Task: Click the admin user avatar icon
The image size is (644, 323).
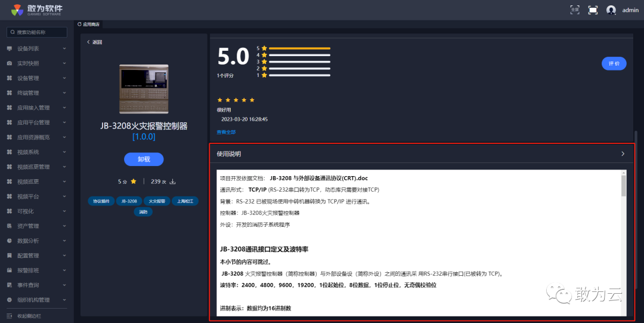Action: pyautogui.click(x=611, y=10)
